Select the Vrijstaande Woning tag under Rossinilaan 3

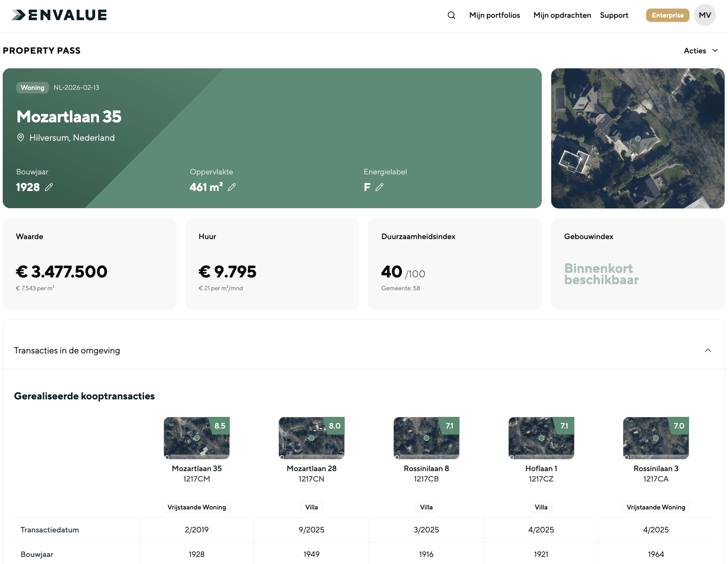[655, 507]
